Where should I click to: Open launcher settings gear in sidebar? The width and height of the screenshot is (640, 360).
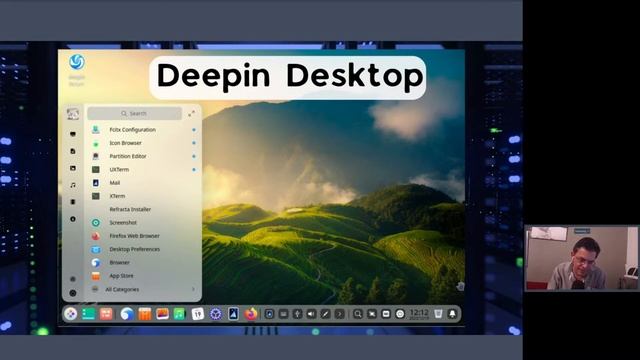(x=73, y=279)
